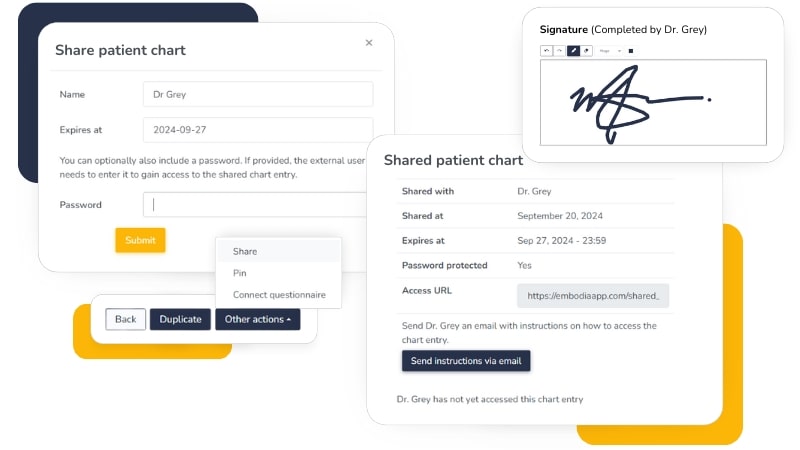Close the Share patient chart dialog
Viewport: 800px width, 450px height.
point(369,43)
